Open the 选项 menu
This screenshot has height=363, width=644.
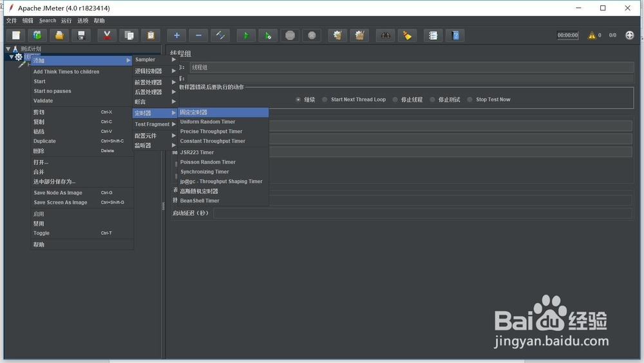(x=82, y=21)
